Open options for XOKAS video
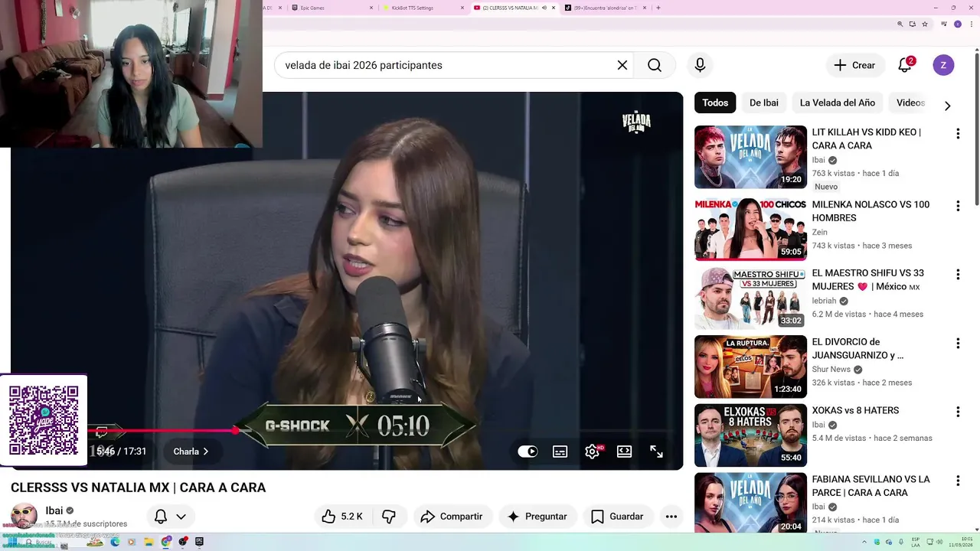This screenshot has width=980, height=551. pyautogui.click(x=957, y=412)
